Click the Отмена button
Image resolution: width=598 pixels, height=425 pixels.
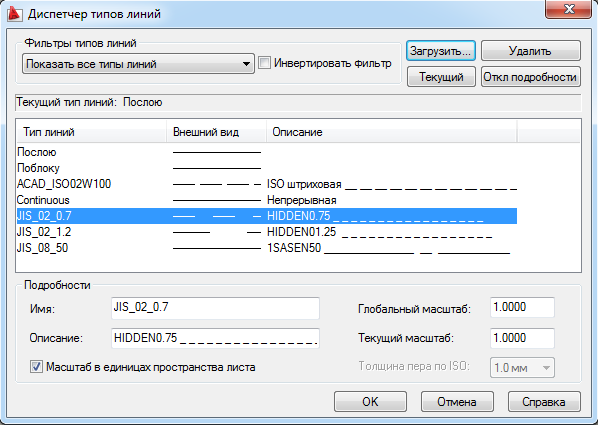pyautogui.click(x=457, y=402)
